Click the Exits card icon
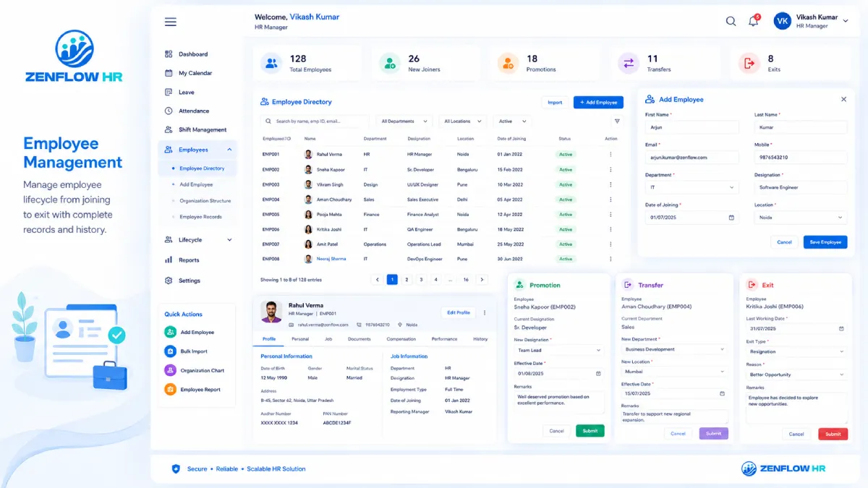 749,64
